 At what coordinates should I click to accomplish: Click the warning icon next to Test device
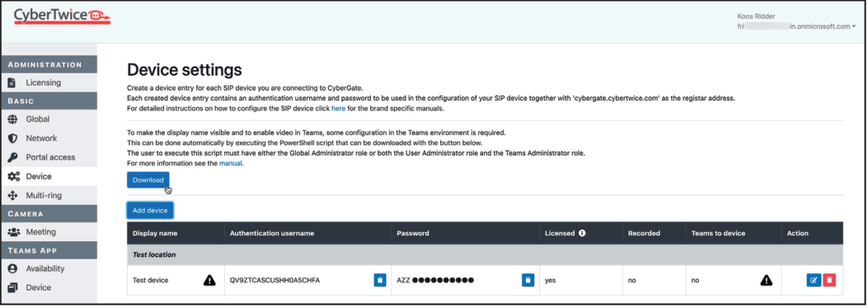pos(209,281)
